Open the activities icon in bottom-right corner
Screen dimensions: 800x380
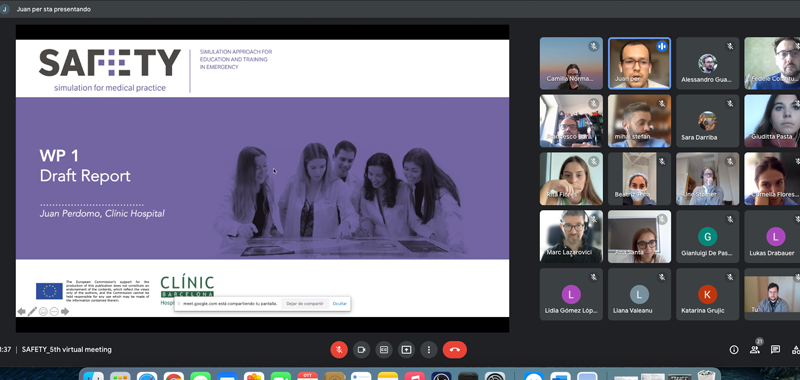click(x=795, y=349)
